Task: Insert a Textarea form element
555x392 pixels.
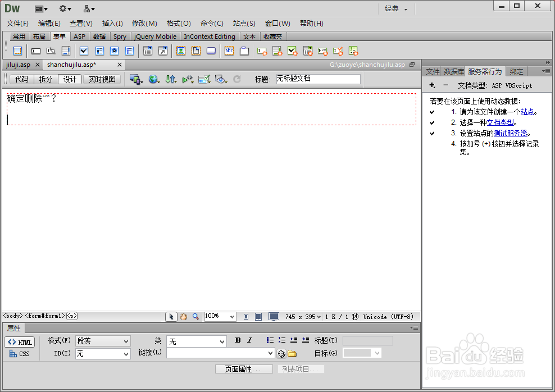Action: [x=66, y=51]
